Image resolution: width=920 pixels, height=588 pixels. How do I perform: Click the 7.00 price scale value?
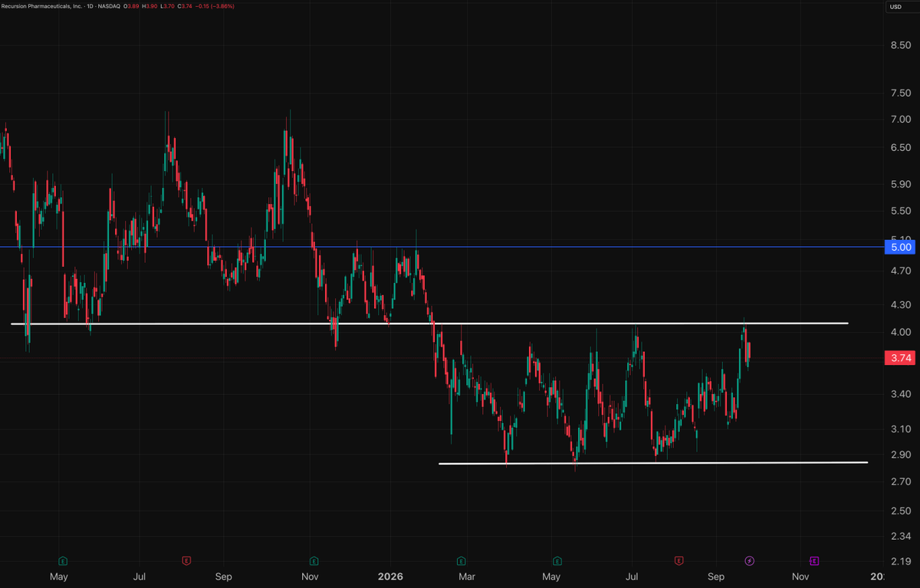coord(901,120)
